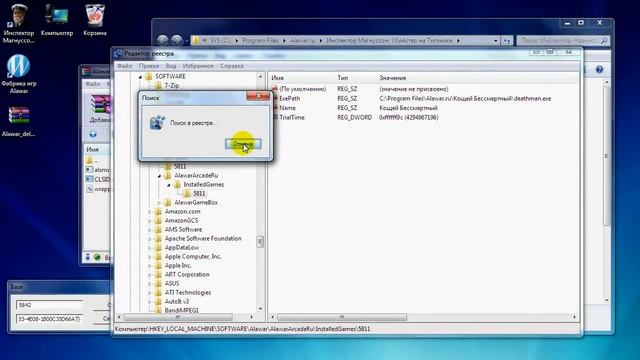Click the WinRAR up-folder navigation icon
Screen dimensions: 640x360
pyautogui.click(x=93, y=134)
